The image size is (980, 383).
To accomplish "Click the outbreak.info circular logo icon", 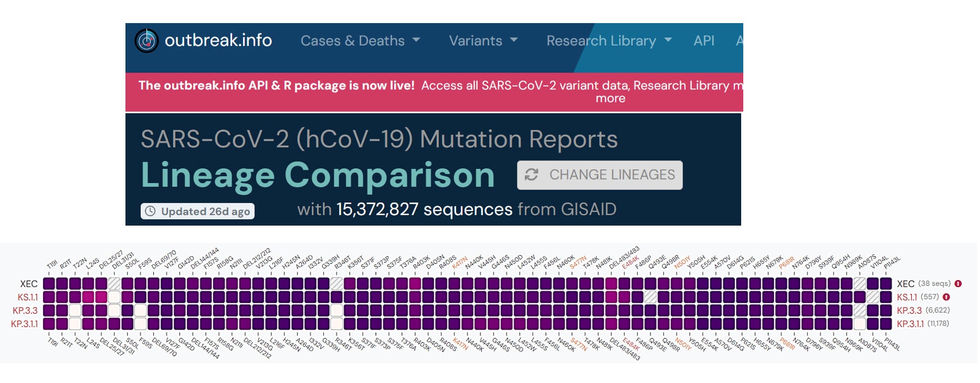I will click(146, 40).
